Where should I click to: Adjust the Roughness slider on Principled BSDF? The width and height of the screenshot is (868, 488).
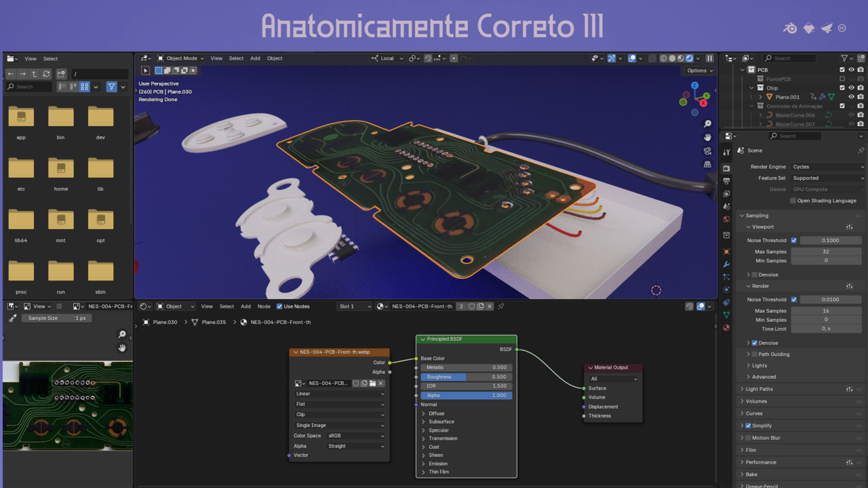[x=466, y=377]
